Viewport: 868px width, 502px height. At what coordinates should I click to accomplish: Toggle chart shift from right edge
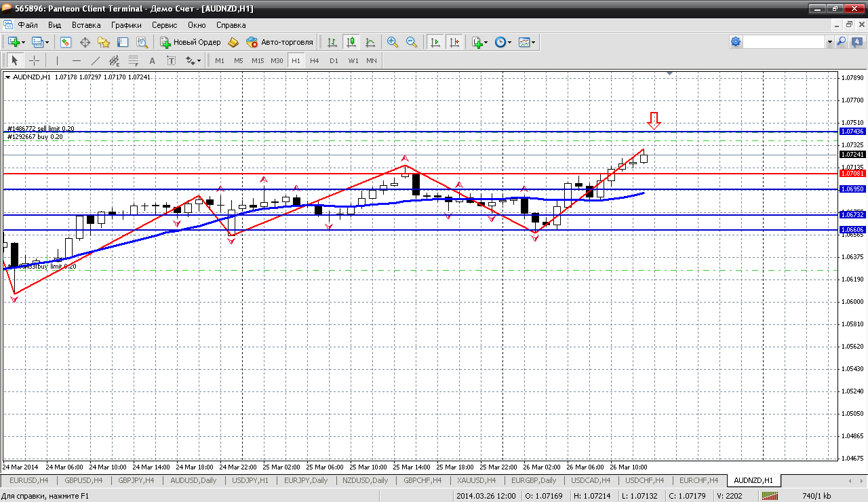point(454,42)
